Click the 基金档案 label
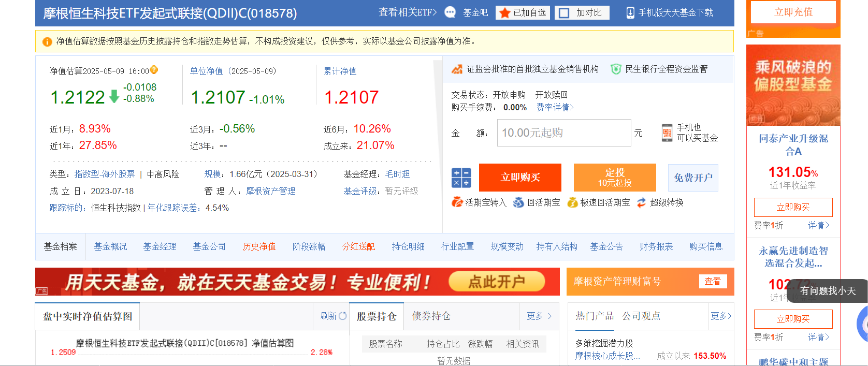The width and height of the screenshot is (868, 366). pyautogui.click(x=61, y=246)
